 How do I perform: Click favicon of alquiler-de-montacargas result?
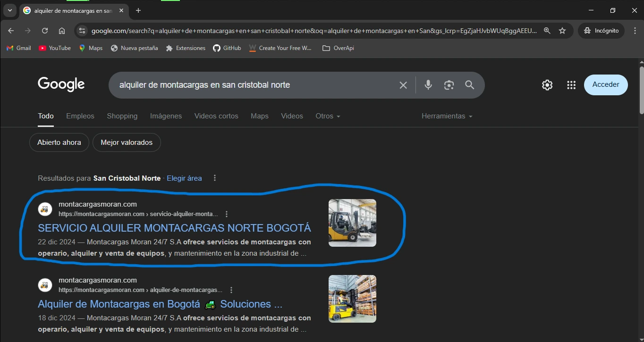click(x=45, y=285)
